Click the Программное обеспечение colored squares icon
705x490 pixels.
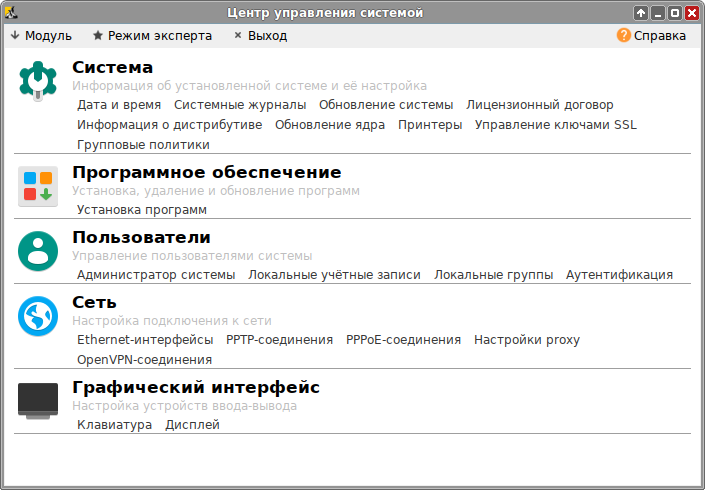point(38,186)
